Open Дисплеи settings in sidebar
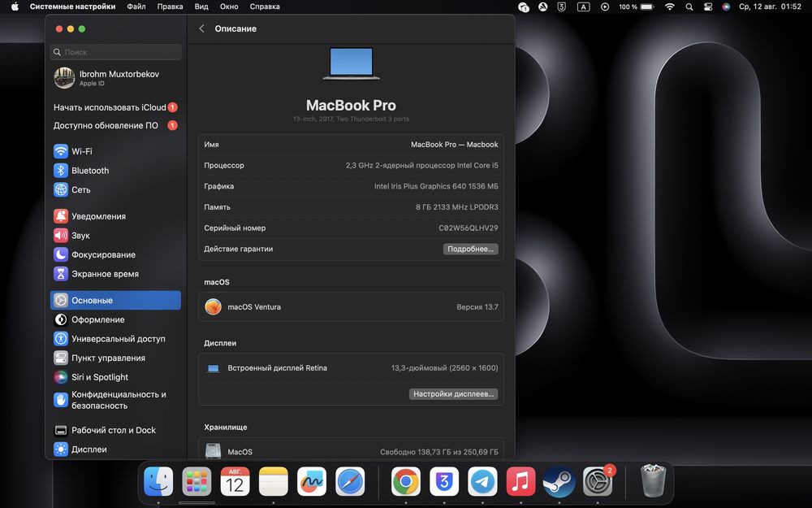812x508 pixels. pos(115,449)
